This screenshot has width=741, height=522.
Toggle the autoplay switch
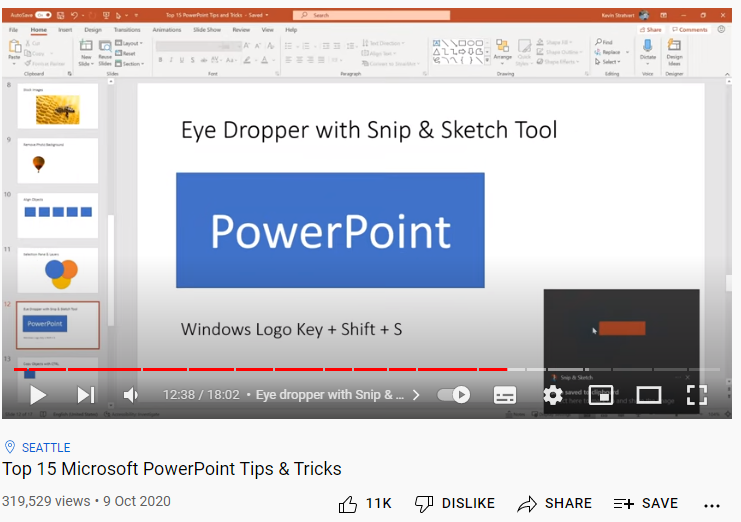(x=454, y=395)
